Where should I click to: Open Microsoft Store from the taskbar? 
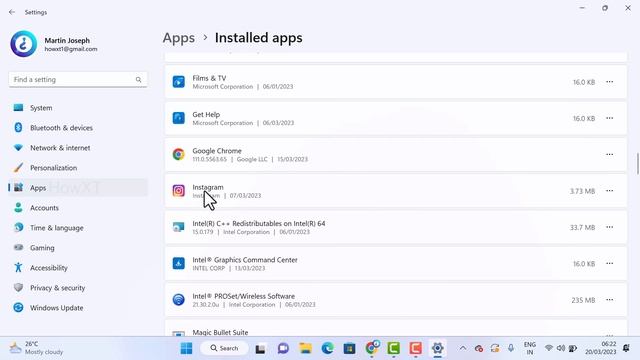pyautogui.click(x=349, y=349)
